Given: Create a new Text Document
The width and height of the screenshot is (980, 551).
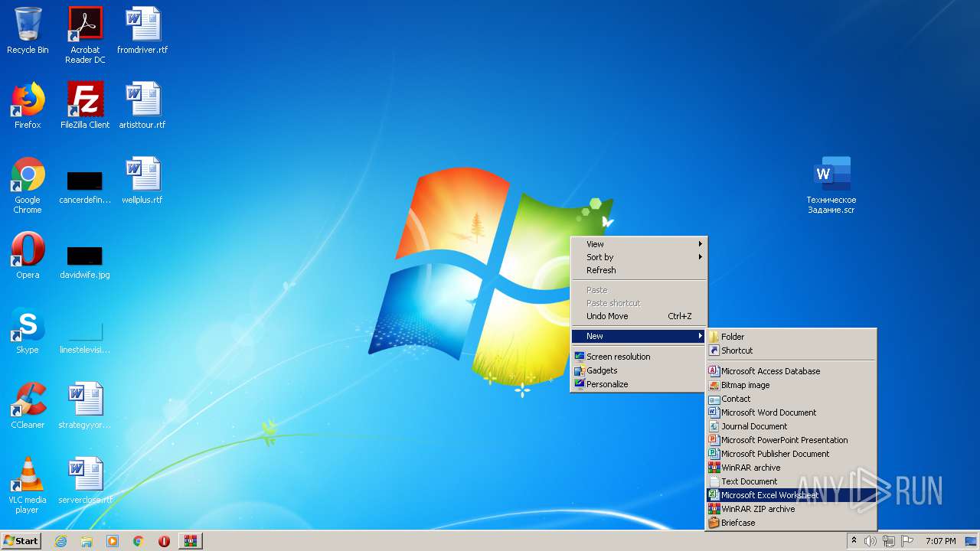Looking at the screenshot, I should [x=791, y=481].
